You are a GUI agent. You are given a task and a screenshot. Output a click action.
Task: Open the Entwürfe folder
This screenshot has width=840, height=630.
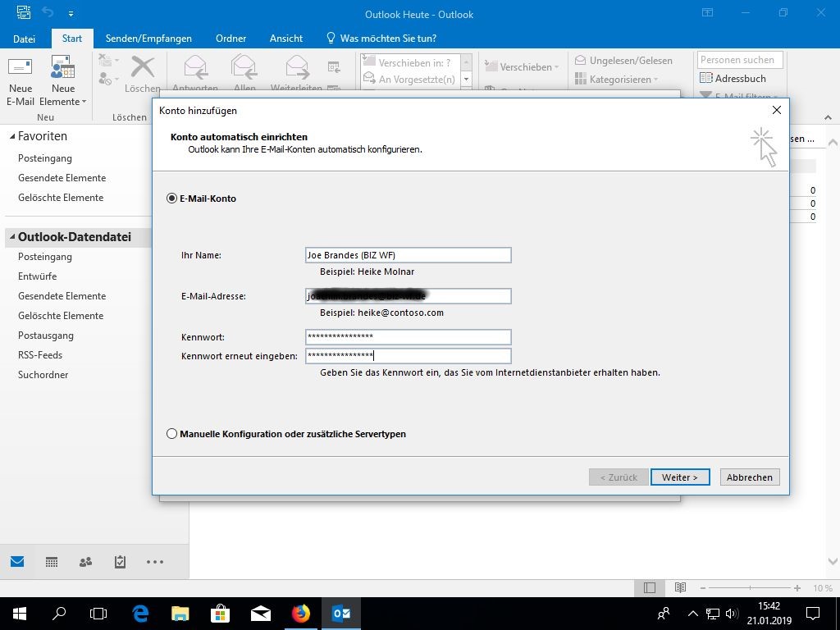tap(38, 276)
